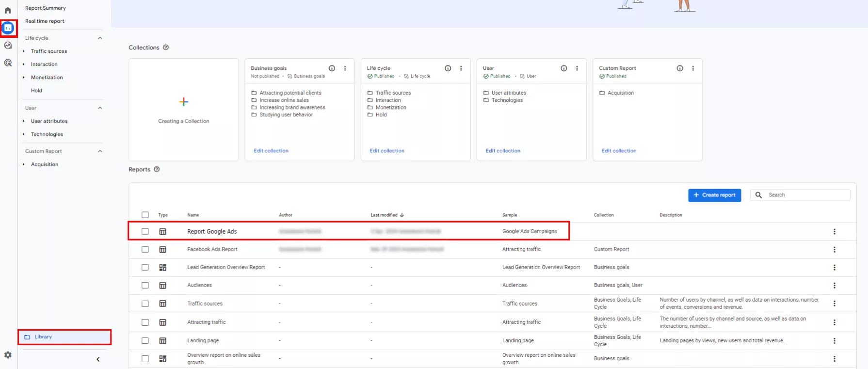This screenshot has height=369, width=868.
Task: Open the Admin settings gear icon
Action: (8, 355)
